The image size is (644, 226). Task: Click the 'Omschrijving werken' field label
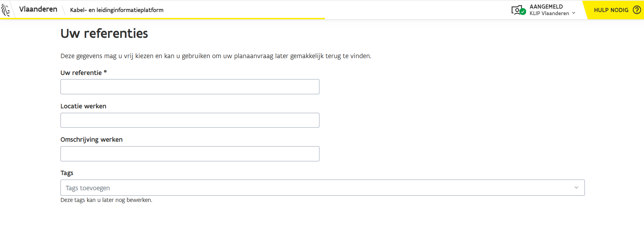pos(91,140)
